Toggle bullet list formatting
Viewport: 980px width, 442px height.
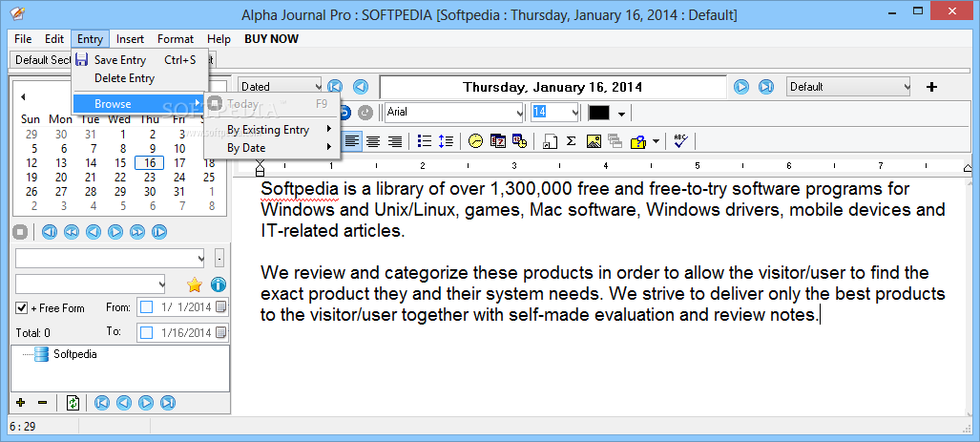click(425, 141)
